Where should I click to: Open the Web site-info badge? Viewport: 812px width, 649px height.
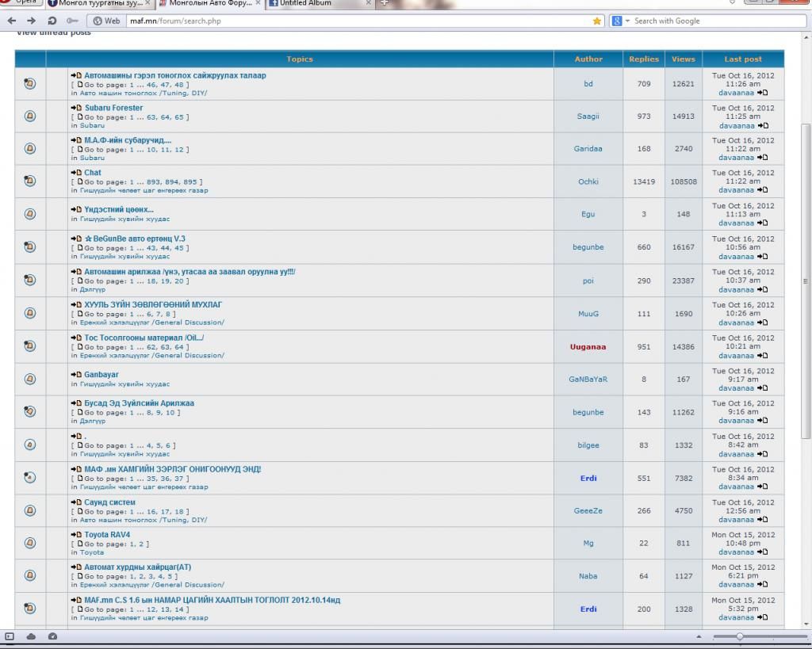pos(107,21)
